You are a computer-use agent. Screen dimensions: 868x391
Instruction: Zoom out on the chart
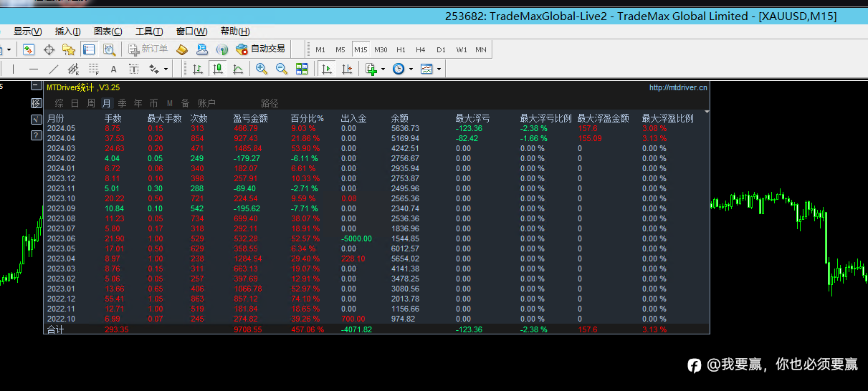(282, 69)
